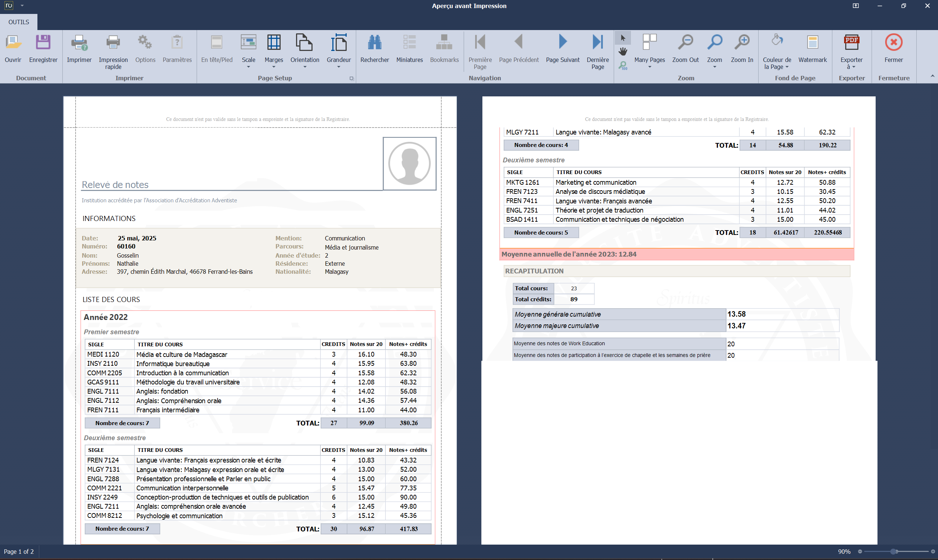Set magnification back to 100 percent
This screenshot has height=560, width=938.
coord(624,65)
